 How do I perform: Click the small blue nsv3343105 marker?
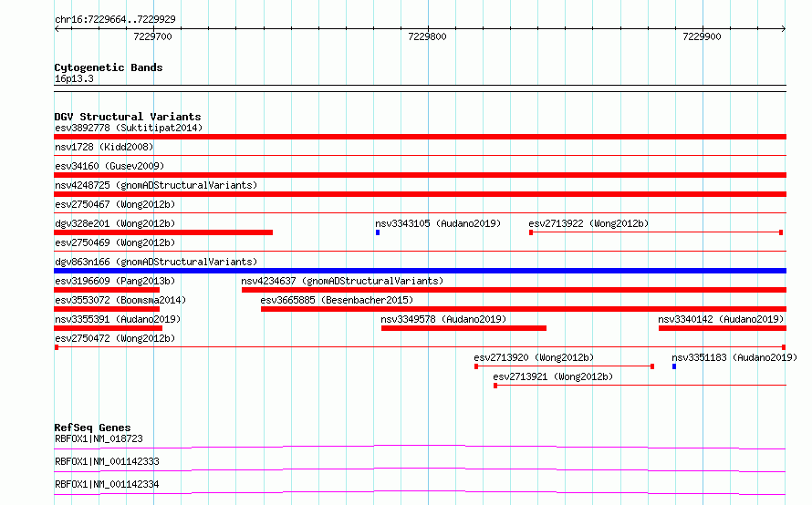click(378, 232)
